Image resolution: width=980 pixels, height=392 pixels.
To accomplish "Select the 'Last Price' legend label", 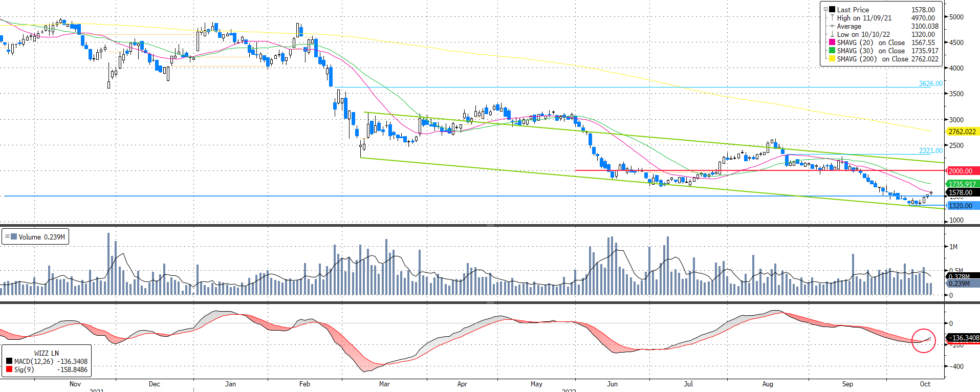I will click(853, 10).
